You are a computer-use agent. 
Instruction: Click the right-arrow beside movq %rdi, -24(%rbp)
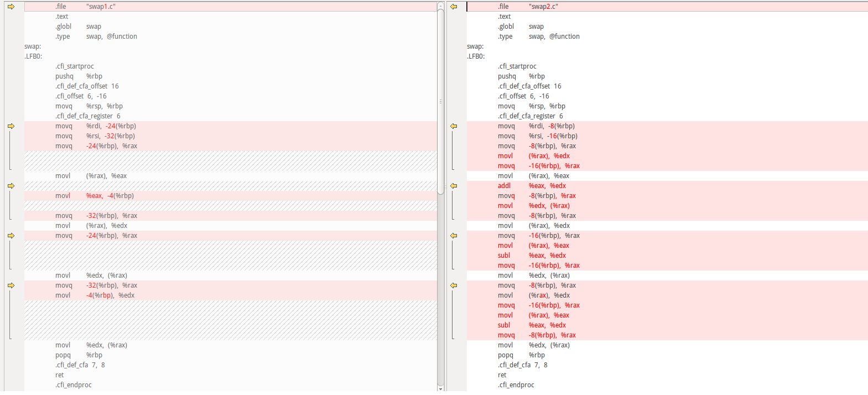[x=11, y=126]
